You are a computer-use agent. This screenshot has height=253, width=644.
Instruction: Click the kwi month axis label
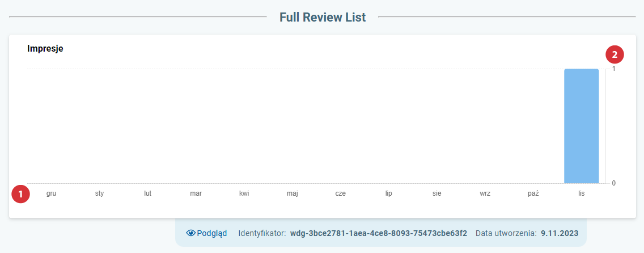click(x=244, y=193)
